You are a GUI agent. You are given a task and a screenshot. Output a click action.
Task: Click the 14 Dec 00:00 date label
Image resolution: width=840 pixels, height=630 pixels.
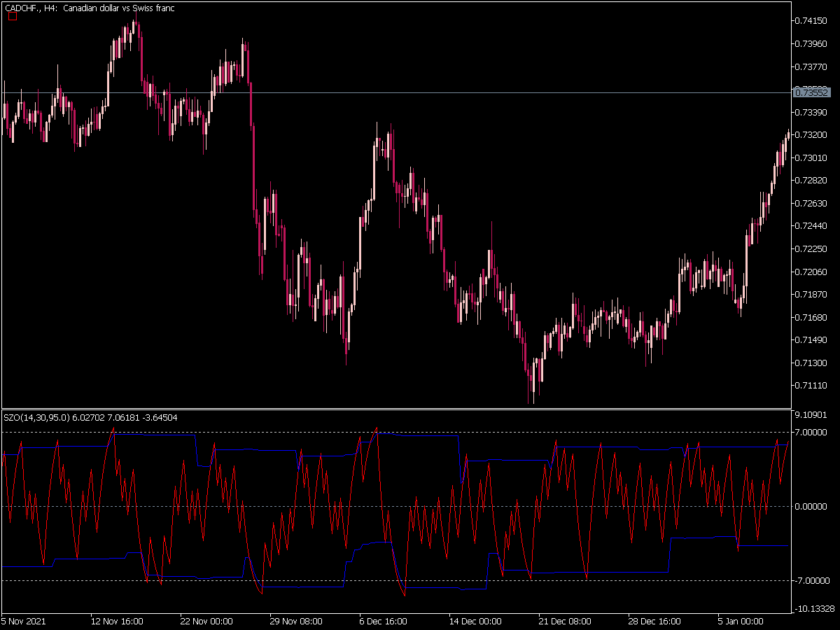[475, 621]
